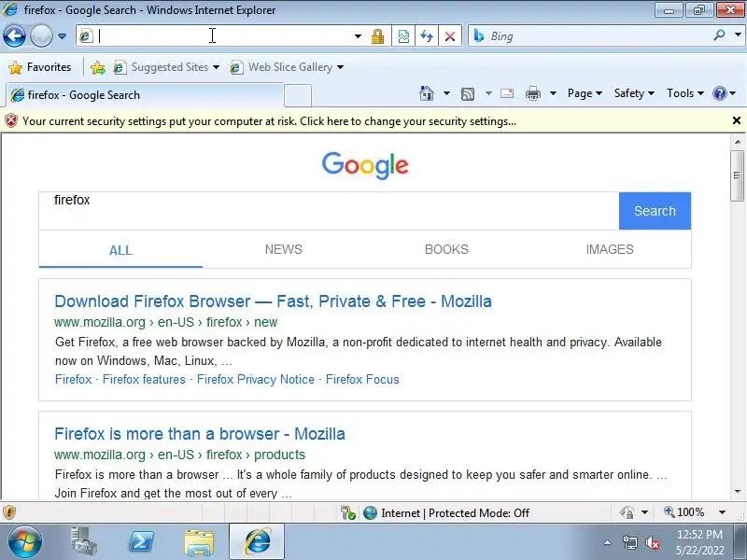Click Internet Protected Mode zone indicator

446,512
